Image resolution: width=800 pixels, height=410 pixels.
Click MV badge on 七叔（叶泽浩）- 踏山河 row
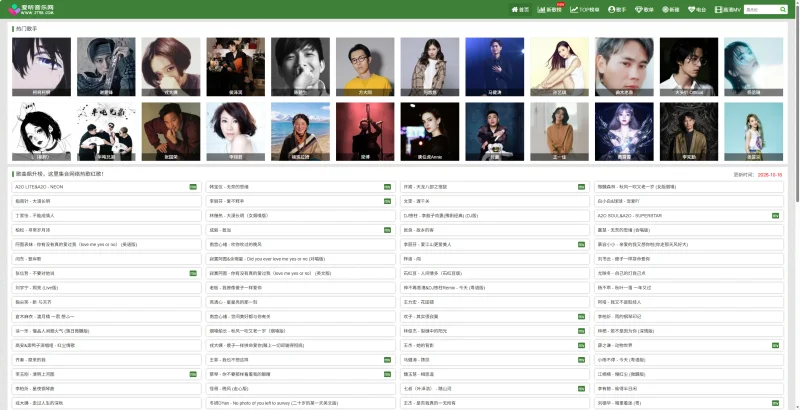(x=582, y=389)
